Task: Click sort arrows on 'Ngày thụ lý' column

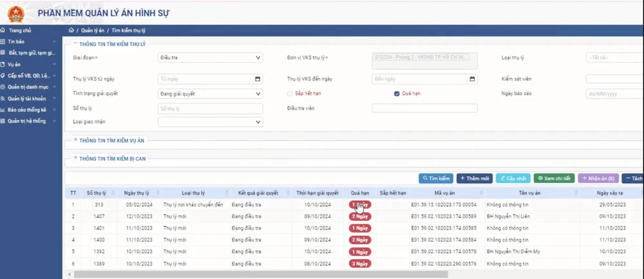Action: tap(158, 193)
